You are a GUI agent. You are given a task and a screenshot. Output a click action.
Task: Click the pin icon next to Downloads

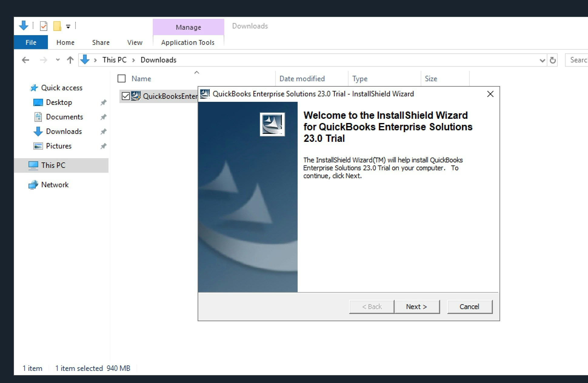point(103,132)
